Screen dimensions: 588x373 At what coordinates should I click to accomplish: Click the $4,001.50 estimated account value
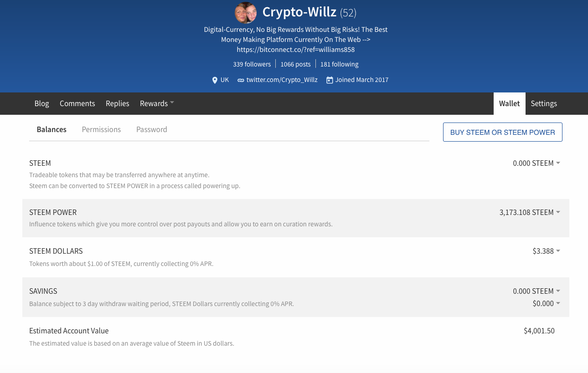pos(539,331)
